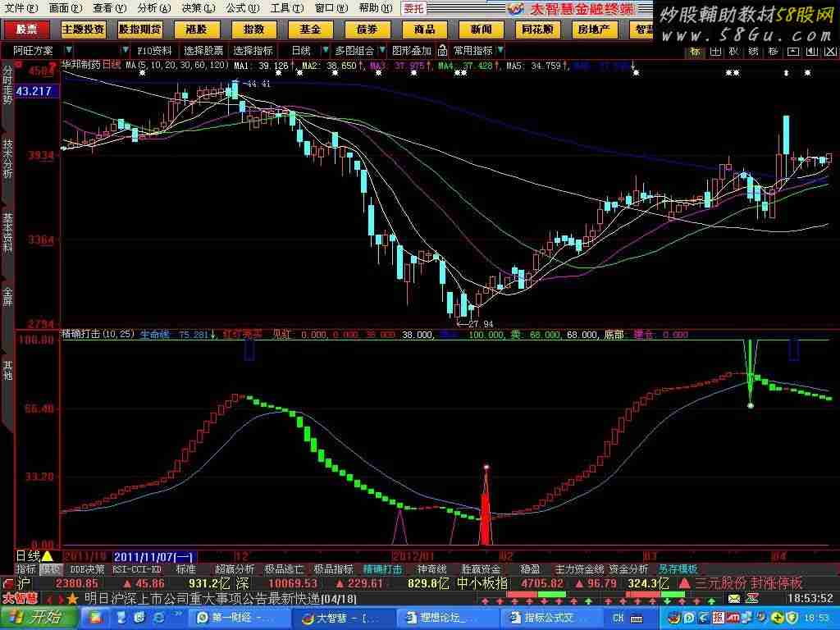Open the 同花顺 section button
The image size is (840, 630).
tap(537, 30)
